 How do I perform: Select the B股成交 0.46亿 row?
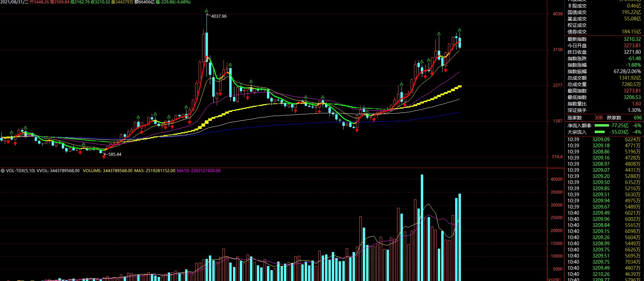click(x=604, y=6)
